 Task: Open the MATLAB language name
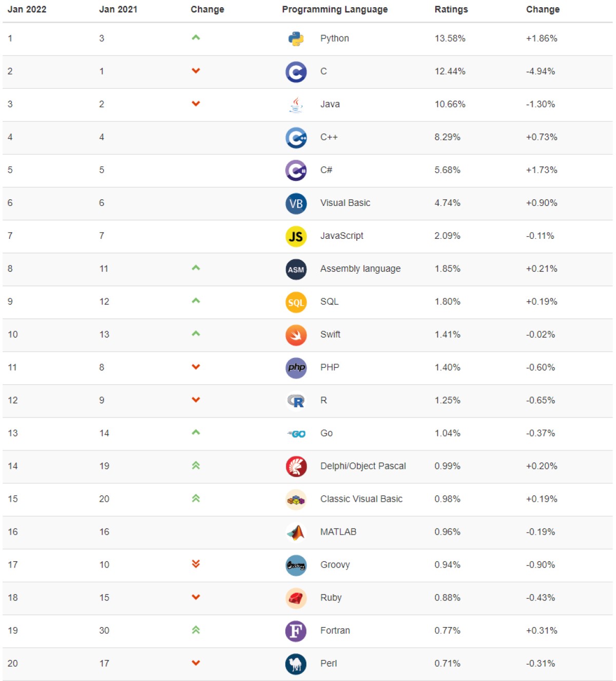click(x=338, y=532)
